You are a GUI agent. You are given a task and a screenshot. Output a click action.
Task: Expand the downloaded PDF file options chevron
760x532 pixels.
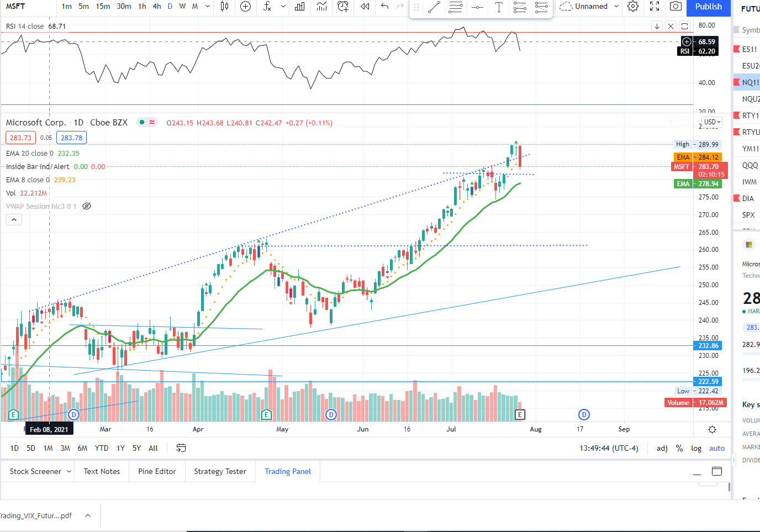[87, 515]
